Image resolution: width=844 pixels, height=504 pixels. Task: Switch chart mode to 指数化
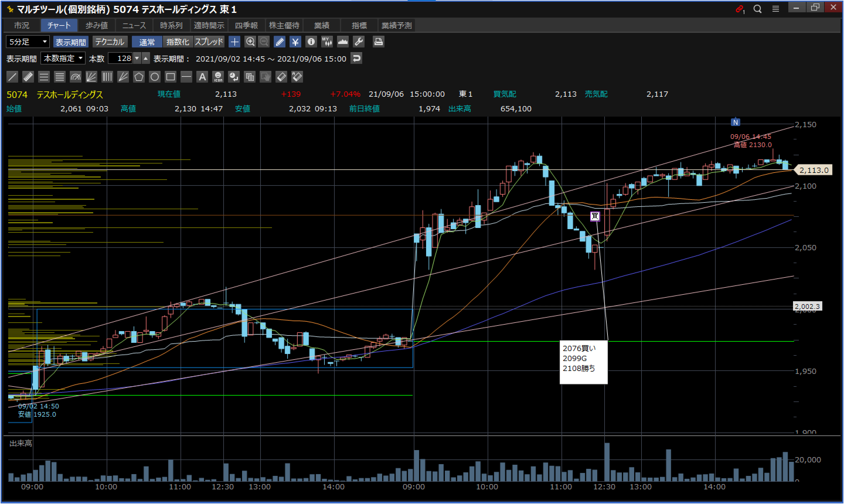click(178, 42)
